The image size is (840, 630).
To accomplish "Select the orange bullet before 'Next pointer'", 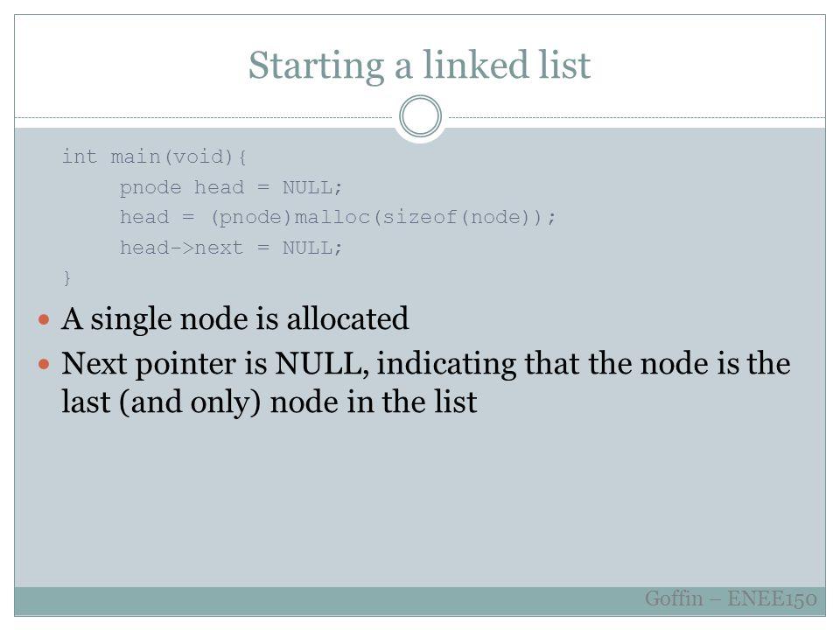I will (x=44, y=365).
